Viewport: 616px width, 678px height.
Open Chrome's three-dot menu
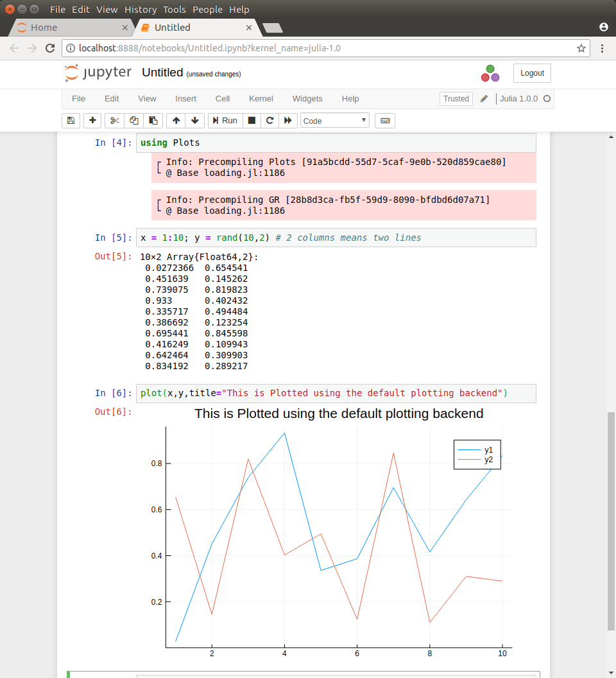(601, 48)
